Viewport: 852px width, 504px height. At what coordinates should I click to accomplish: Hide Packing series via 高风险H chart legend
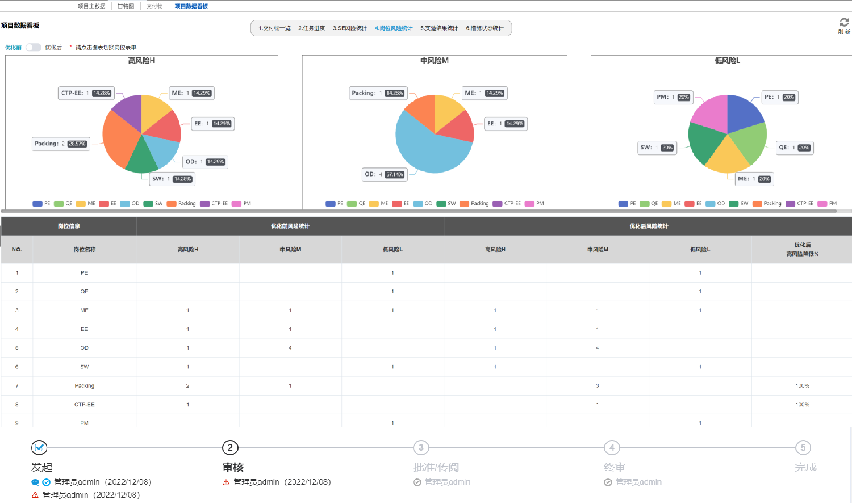click(x=181, y=204)
